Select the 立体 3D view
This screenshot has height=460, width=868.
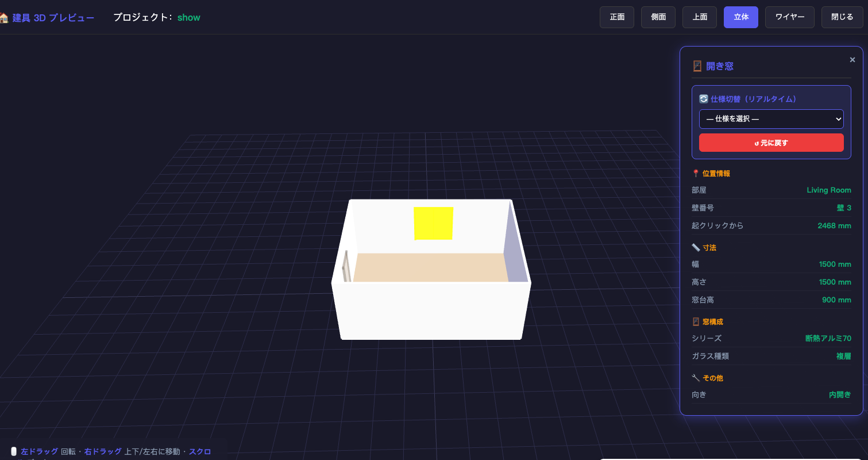[741, 17]
